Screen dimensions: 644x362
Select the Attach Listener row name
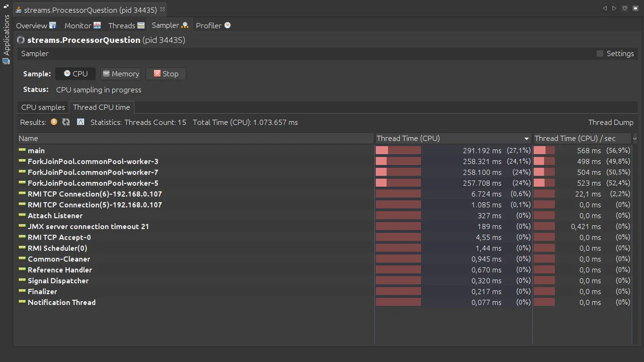pos(55,216)
